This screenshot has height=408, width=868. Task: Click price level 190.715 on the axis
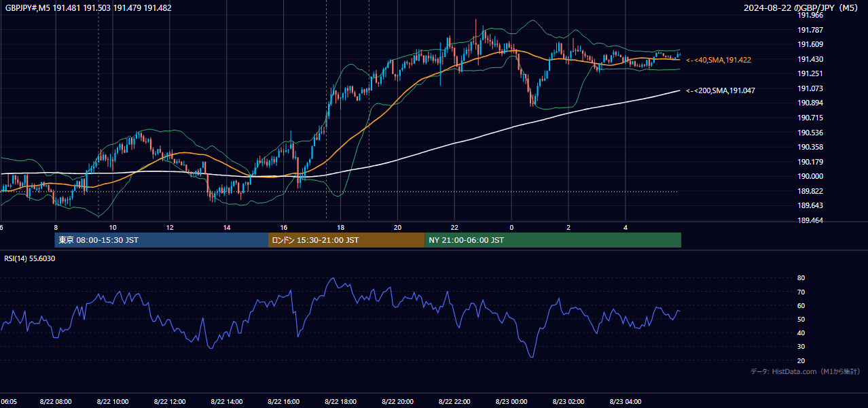[810, 118]
